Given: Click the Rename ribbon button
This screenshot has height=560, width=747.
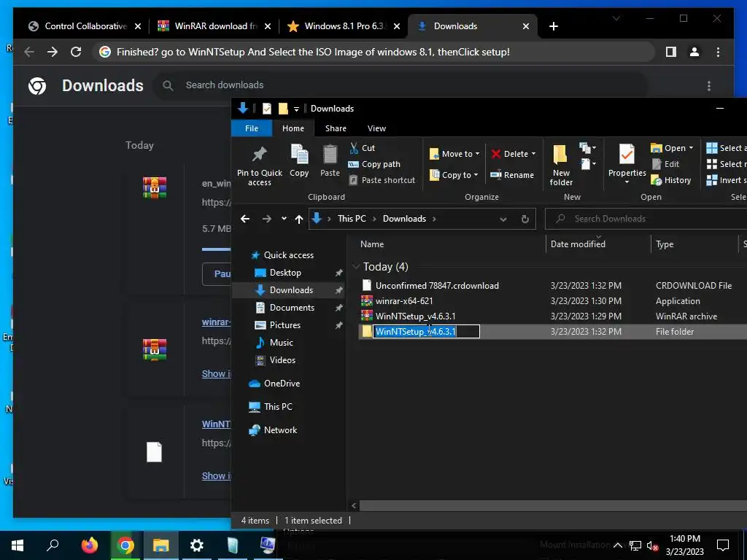Looking at the screenshot, I should (513, 175).
